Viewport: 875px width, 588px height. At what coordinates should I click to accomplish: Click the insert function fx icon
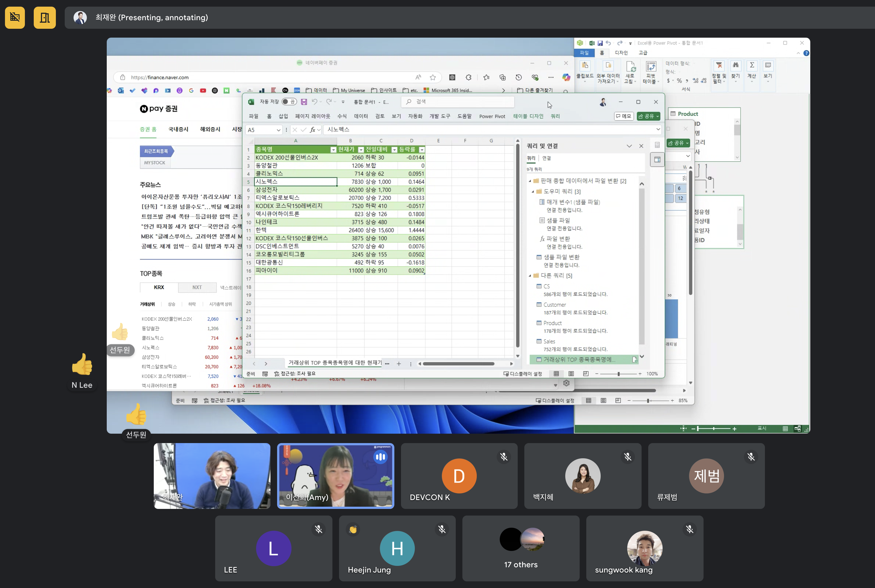click(312, 130)
